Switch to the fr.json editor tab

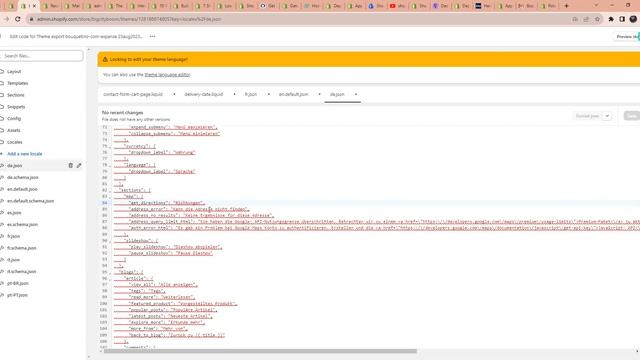click(251, 94)
